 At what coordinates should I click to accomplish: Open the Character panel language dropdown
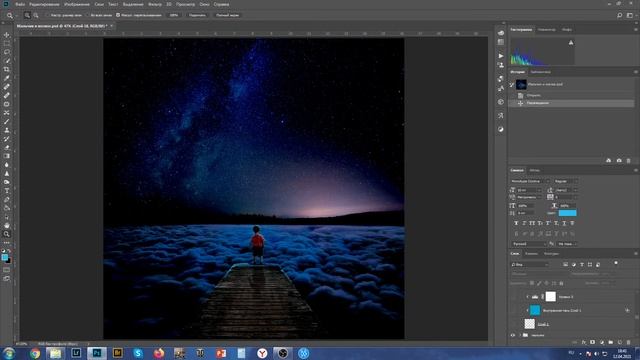click(x=529, y=244)
